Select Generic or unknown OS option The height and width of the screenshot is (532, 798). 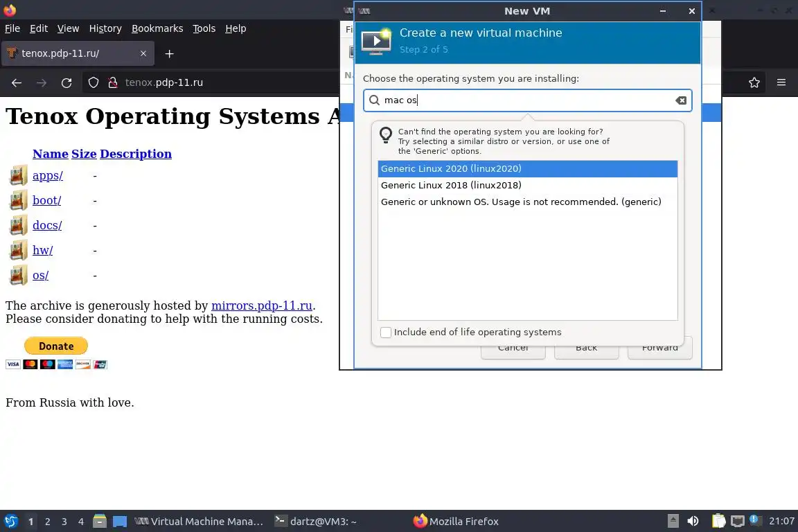(x=528, y=202)
